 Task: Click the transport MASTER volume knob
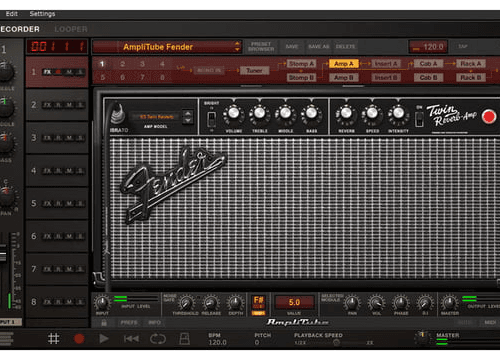tap(422, 337)
